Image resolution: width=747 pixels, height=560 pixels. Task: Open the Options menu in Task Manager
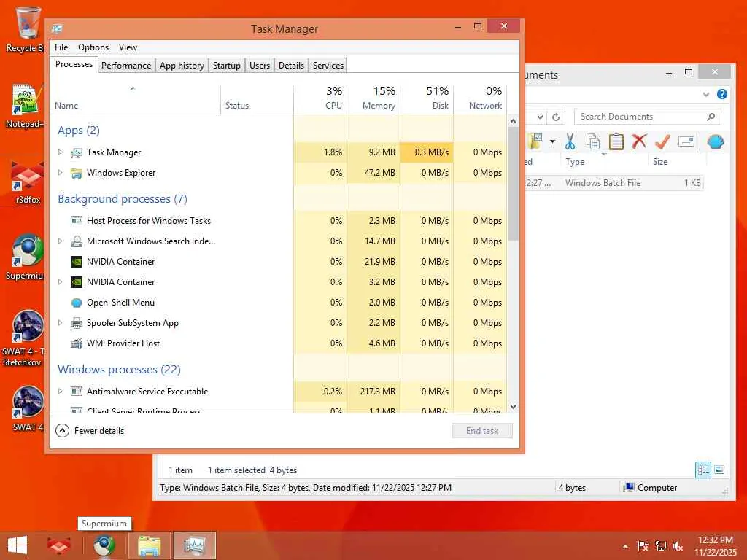93,47
